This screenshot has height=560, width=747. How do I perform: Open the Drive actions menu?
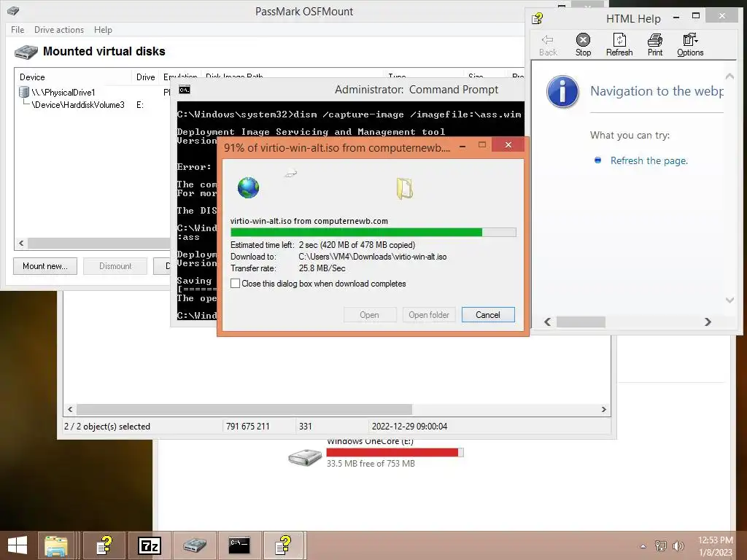(59, 29)
